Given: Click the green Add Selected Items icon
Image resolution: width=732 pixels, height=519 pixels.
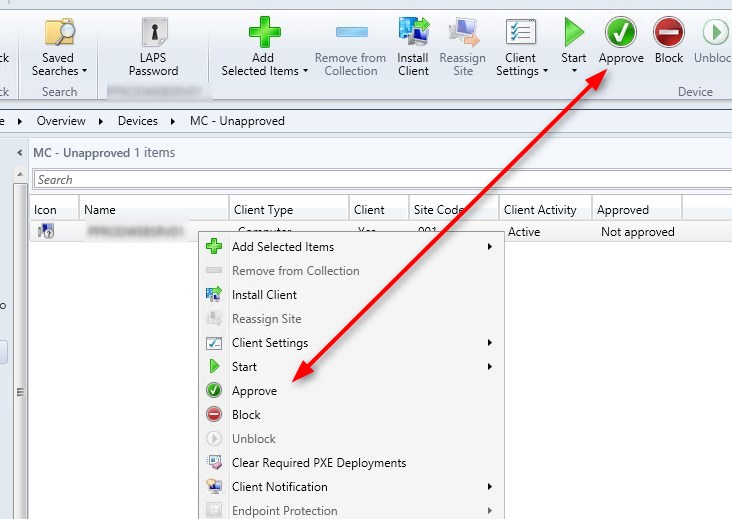Looking at the screenshot, I should [265, 31].
